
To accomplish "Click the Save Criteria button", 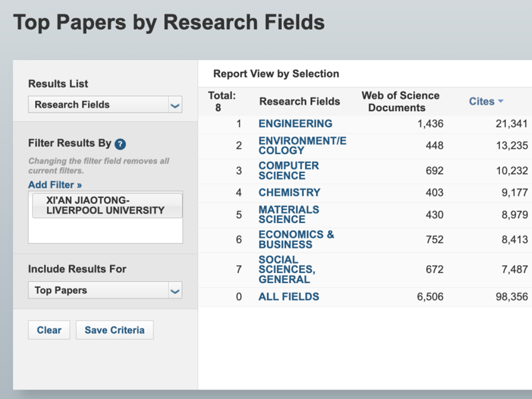I will 114,330.
